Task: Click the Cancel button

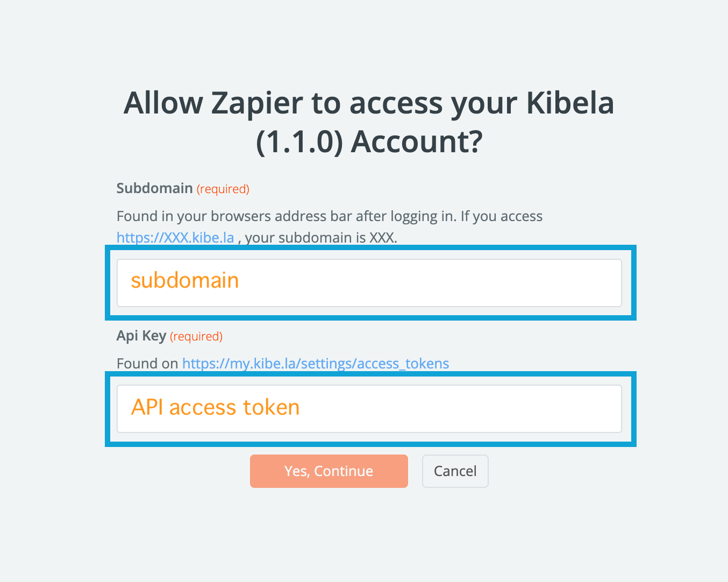Action: (x=455, y=471)
